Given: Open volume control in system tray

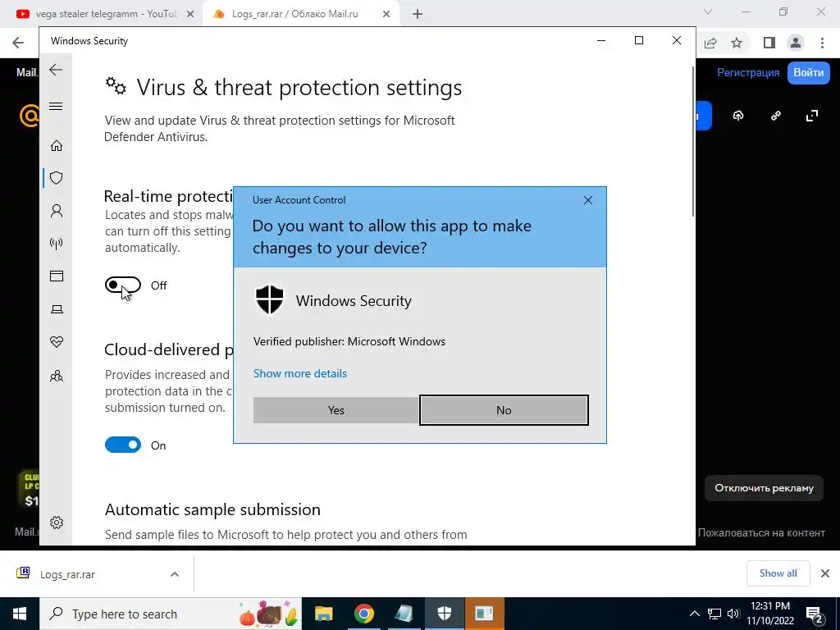Looking at the screenshot, I should coord(733,614).
